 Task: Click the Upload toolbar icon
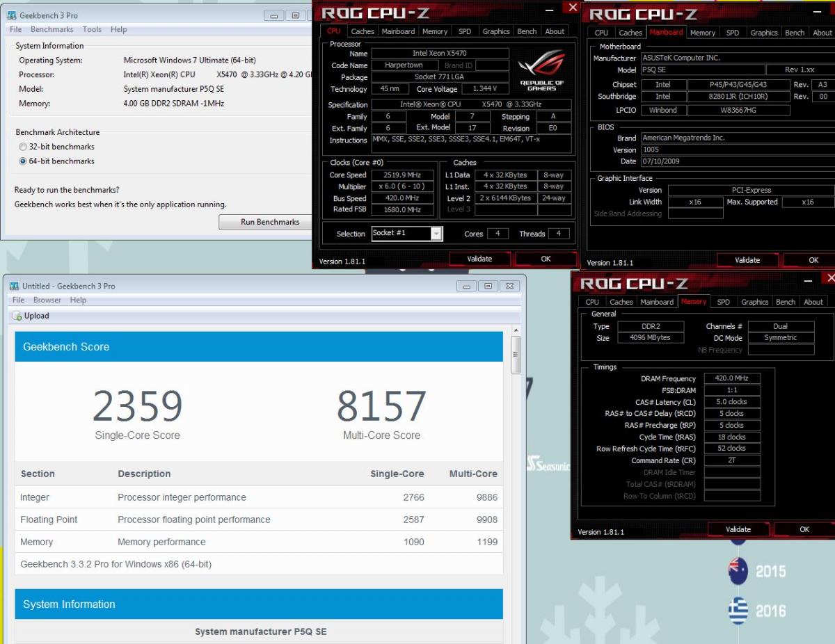click(18, 316)
